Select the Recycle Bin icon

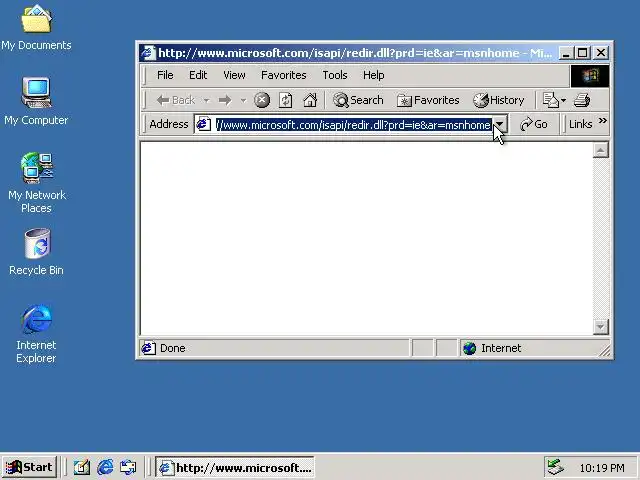36,252
